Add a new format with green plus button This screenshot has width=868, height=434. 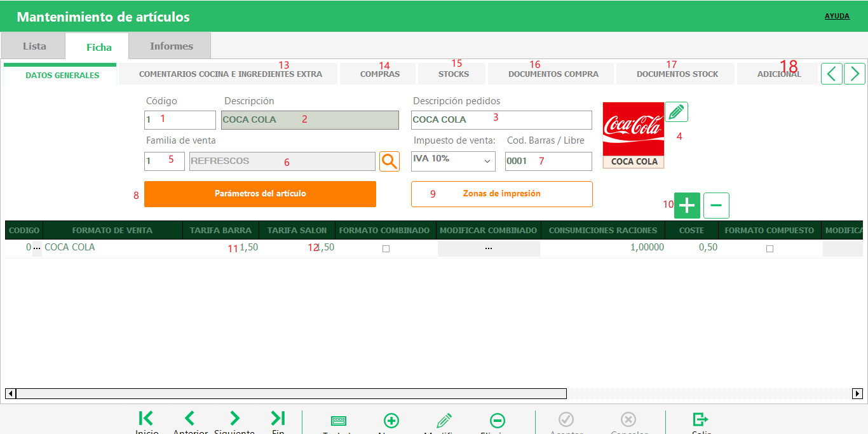pyautogui.click(x=686, y=205)
